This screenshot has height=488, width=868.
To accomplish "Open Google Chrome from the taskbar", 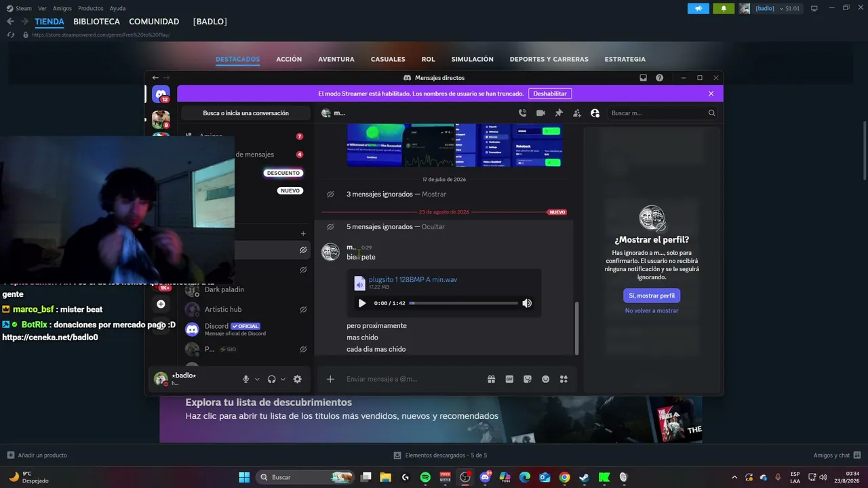I will point(564,477).
